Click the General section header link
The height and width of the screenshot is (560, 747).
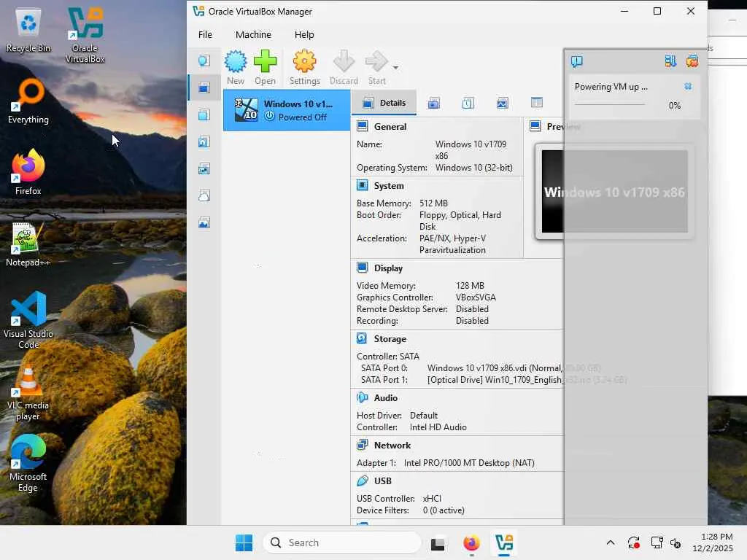coord(390,127)
